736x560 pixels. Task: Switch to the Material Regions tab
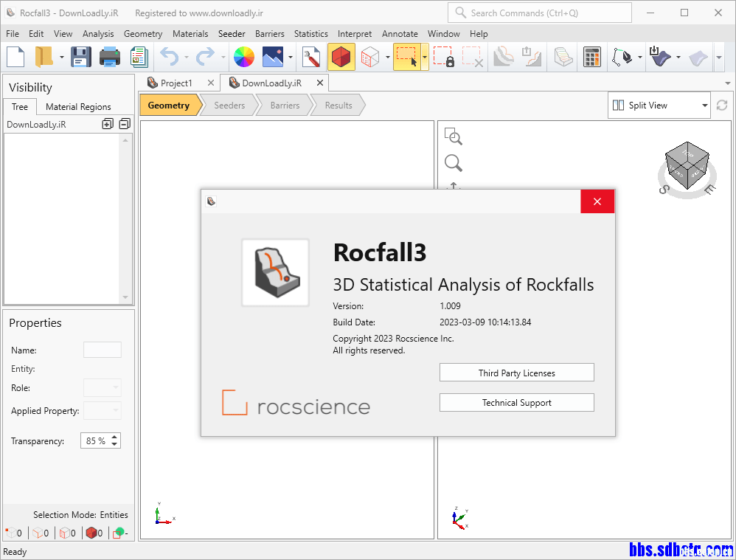78,107
